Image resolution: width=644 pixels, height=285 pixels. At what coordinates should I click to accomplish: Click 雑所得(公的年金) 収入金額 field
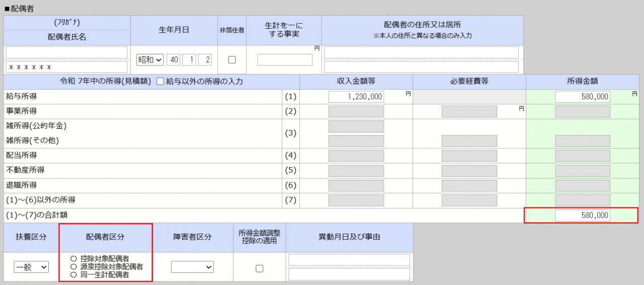click(356, 126)
